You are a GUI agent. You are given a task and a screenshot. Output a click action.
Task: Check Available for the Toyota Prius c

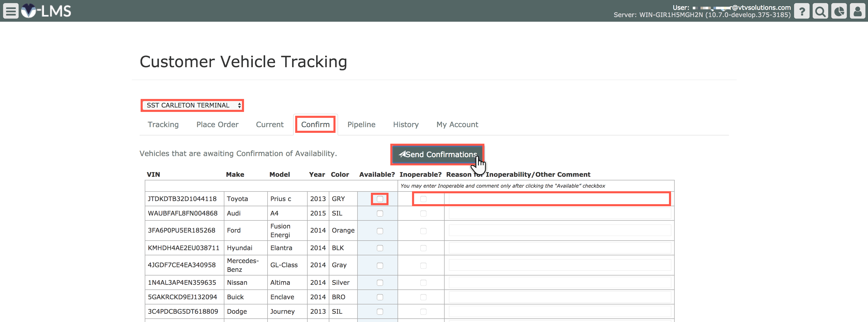(x=380, y=199)
